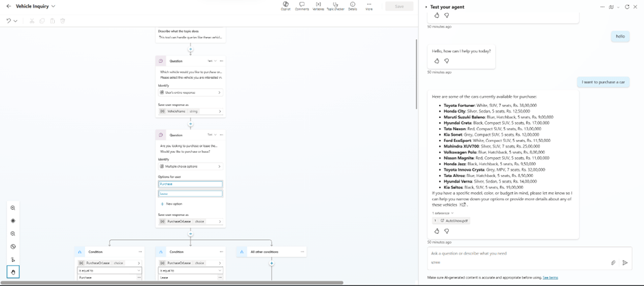Open topic Details

point(352,6)
